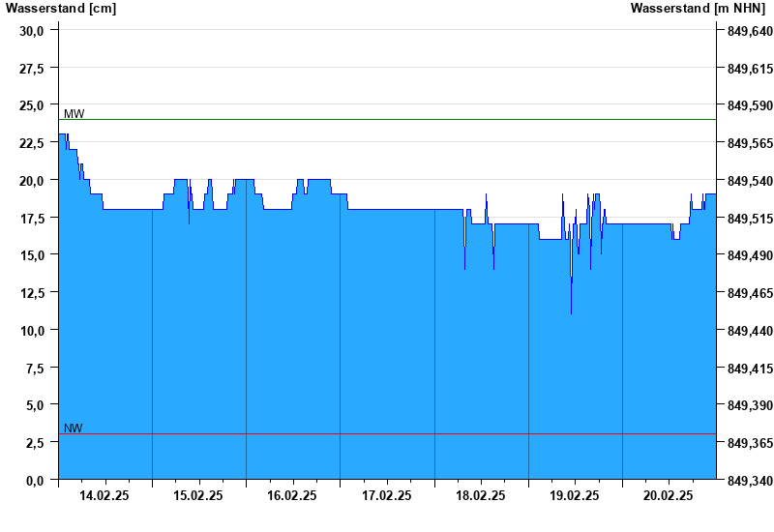The image size is (774, 532).
Task: Click the 849,465 right axis value
Action: (750, 293)
